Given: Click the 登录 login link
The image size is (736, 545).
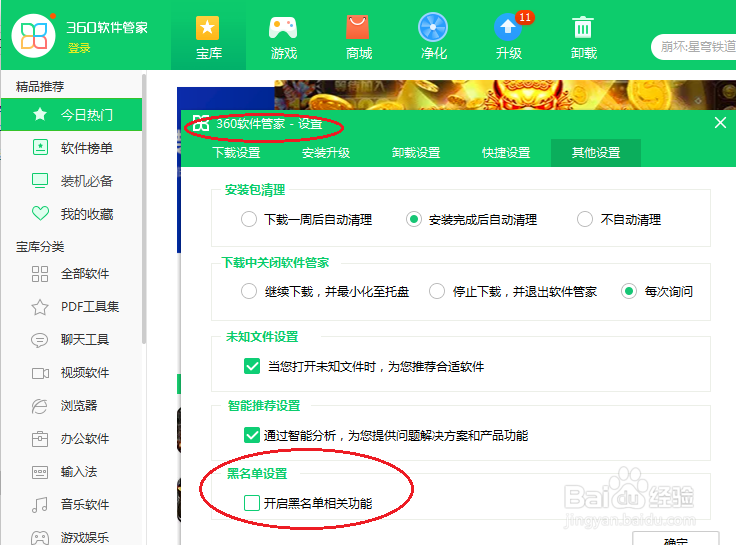Looking at the screenshot, I should point(79,48).
